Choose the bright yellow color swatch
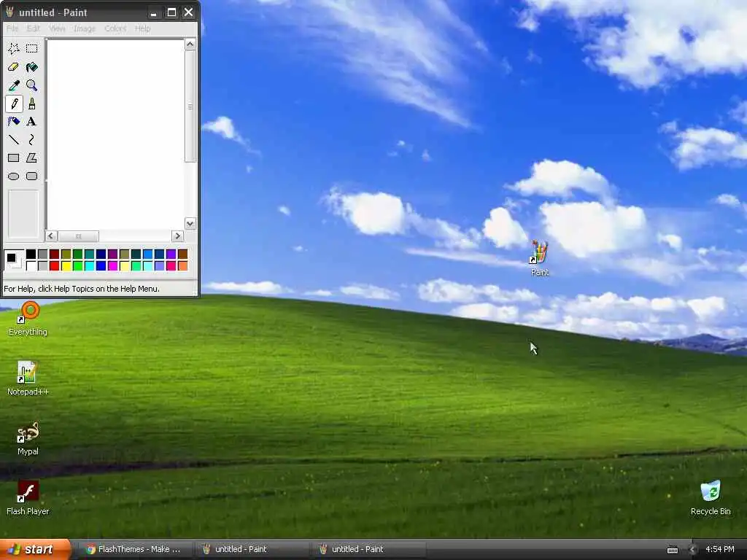This screenshot has width=747, height=560. [66, 265]
